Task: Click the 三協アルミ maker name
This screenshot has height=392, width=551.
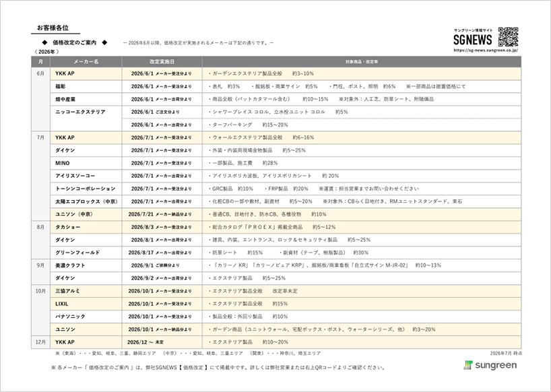Action: [x=68, y=291]
